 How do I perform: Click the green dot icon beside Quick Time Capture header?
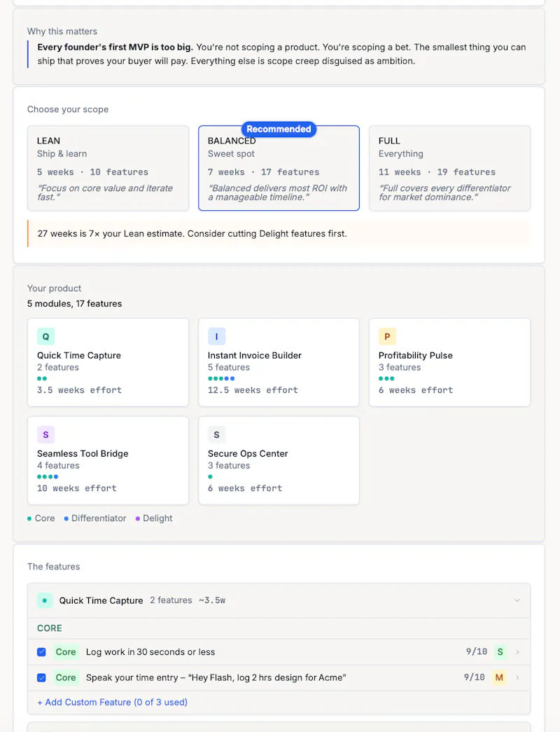click(45, 600)
